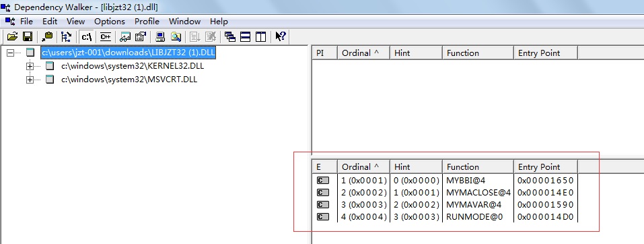Screen dimensions: 644x244
Task: Expand the KERNEL32.DLL tree node
Action: pos(30,66)
